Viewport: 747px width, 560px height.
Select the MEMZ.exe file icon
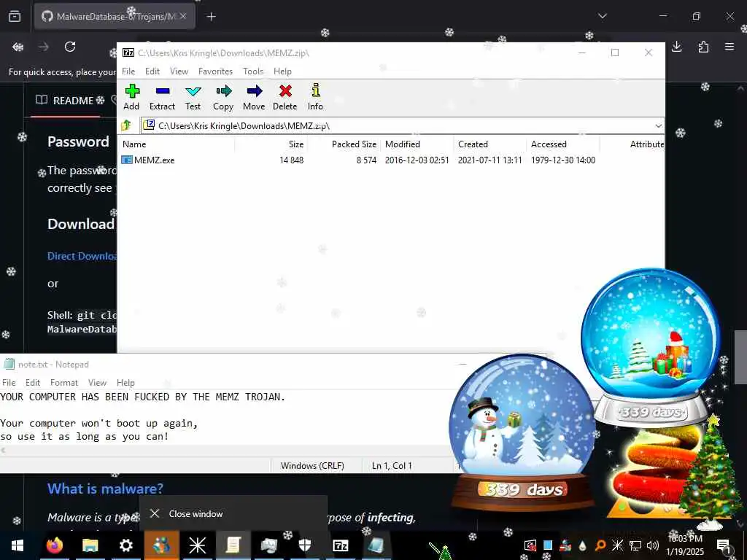(x=127, y=160)
